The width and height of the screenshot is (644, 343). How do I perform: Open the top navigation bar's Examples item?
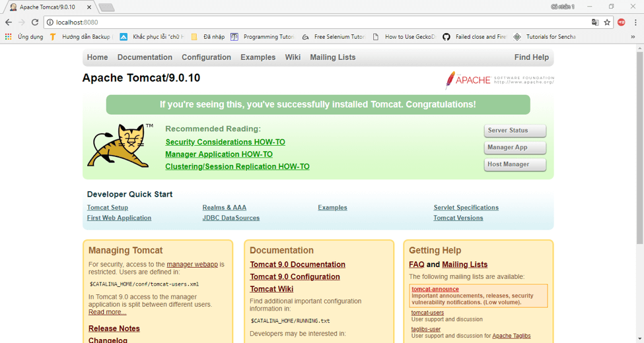[x=258, y=57]
